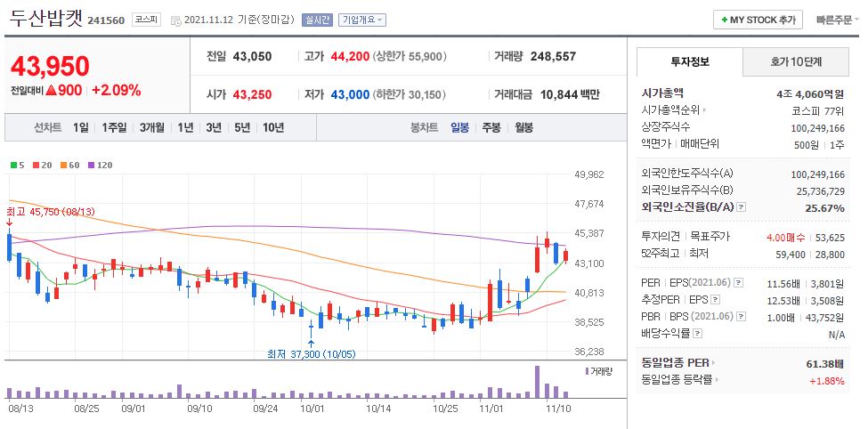Click the 거래량 value 248,557
Image resolution: width=868 pixels, height=429 pixels.
point(553,56)
